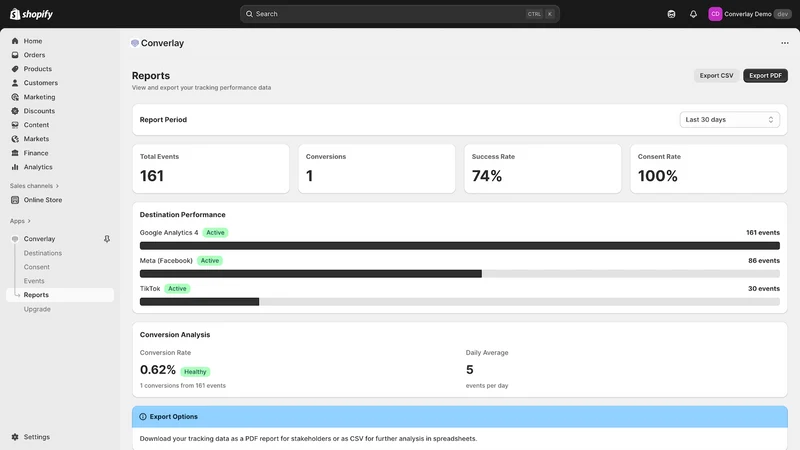Click the Consent Rate card
Screen dimensions: 800x450
point(709,168)
